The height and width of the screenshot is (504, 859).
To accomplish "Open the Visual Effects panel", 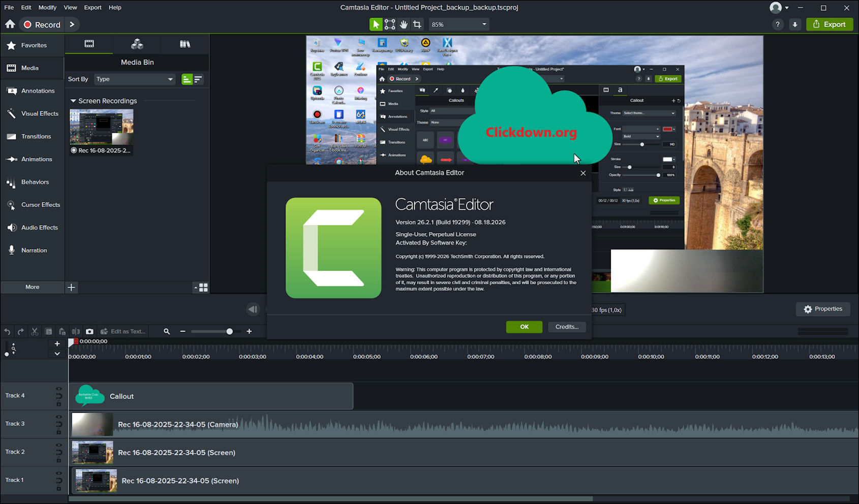I will pyautogui.click(x=32, y=114).
